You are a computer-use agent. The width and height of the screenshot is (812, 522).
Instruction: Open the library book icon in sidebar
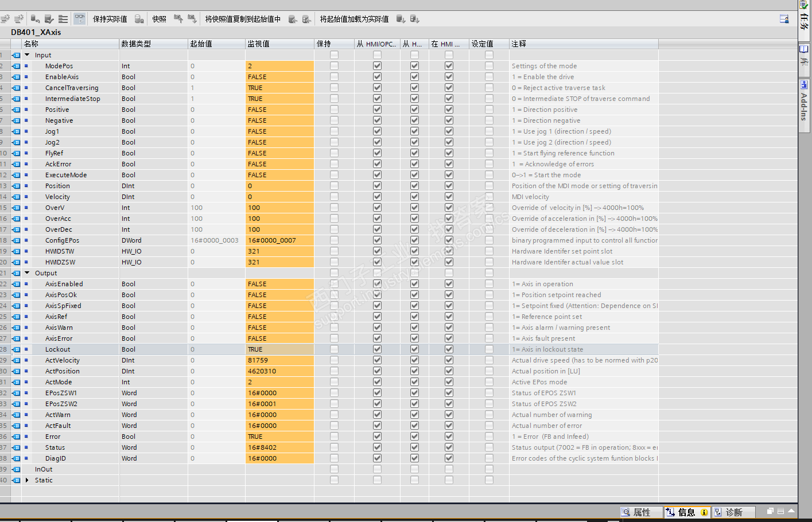tap(805, 49)
